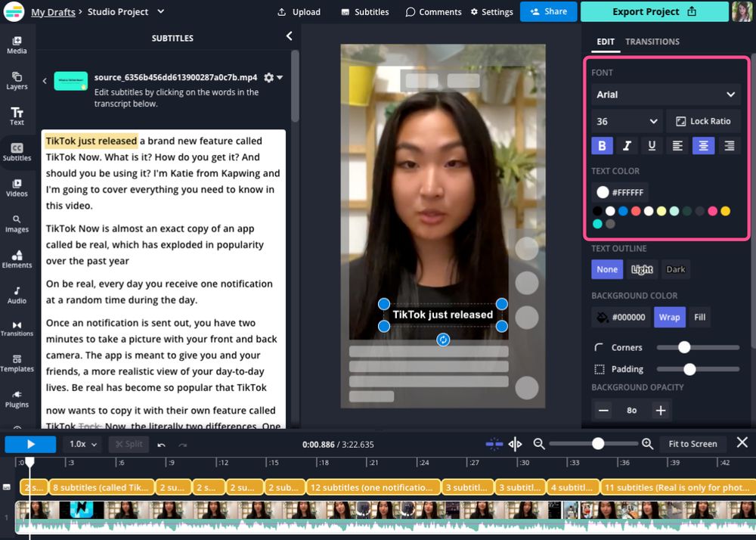The height and width of the screenshot is (540, 756).
Task: Select the pink text color swatch
Action: point(711,211)
